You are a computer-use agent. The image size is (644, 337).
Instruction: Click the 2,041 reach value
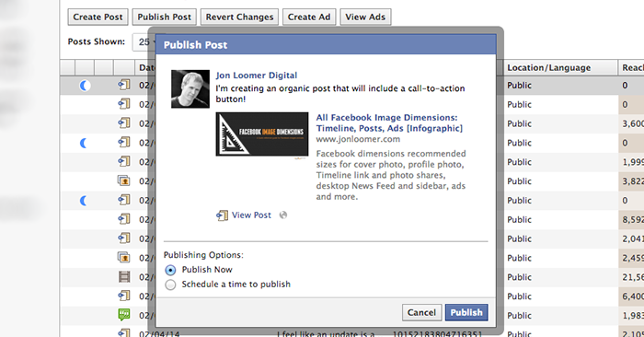(x=633, y=238)
